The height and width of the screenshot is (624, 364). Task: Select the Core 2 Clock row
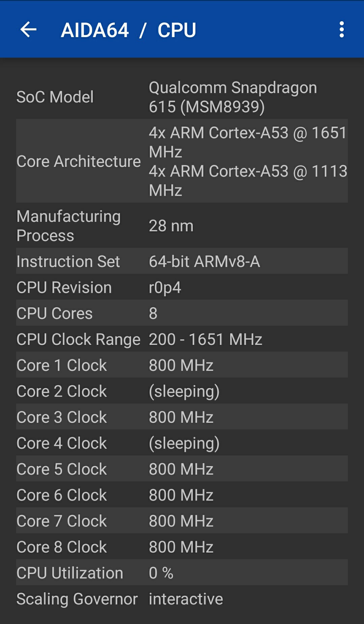point(182,391)
